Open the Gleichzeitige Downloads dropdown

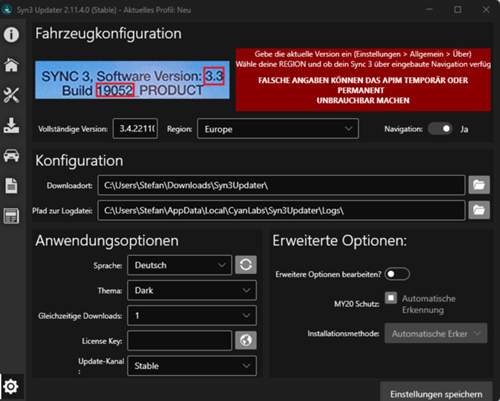pos(192,315)
